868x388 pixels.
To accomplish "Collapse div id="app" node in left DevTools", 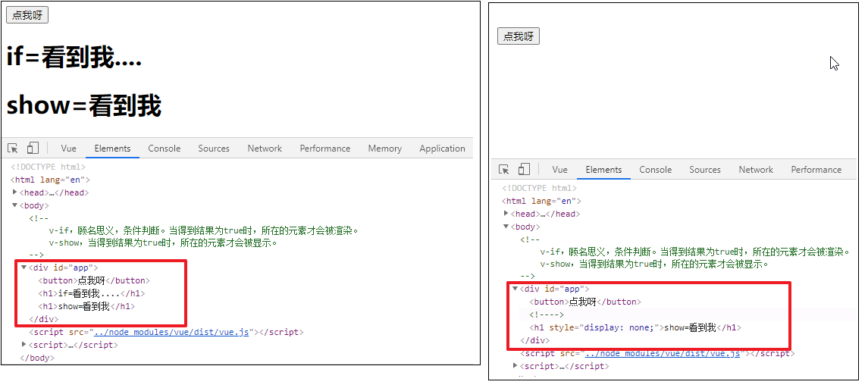I will [x=24, y=268].
